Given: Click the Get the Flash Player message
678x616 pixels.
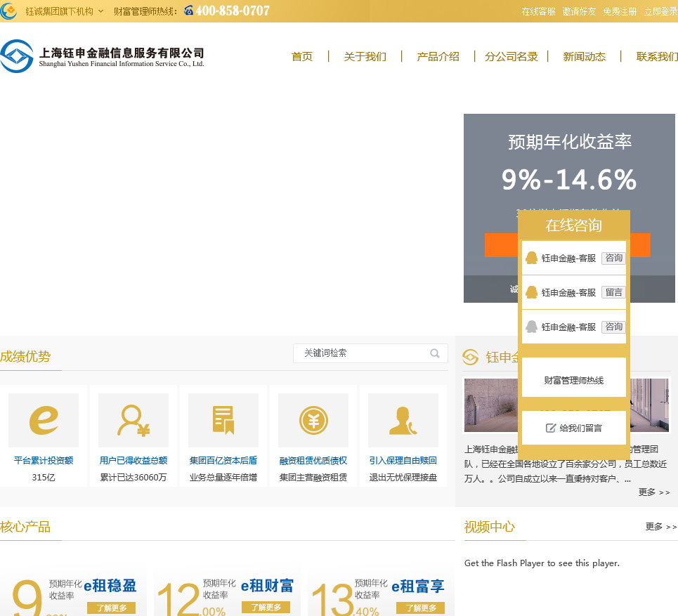Looking at the screenshot, I should (542, 563).
